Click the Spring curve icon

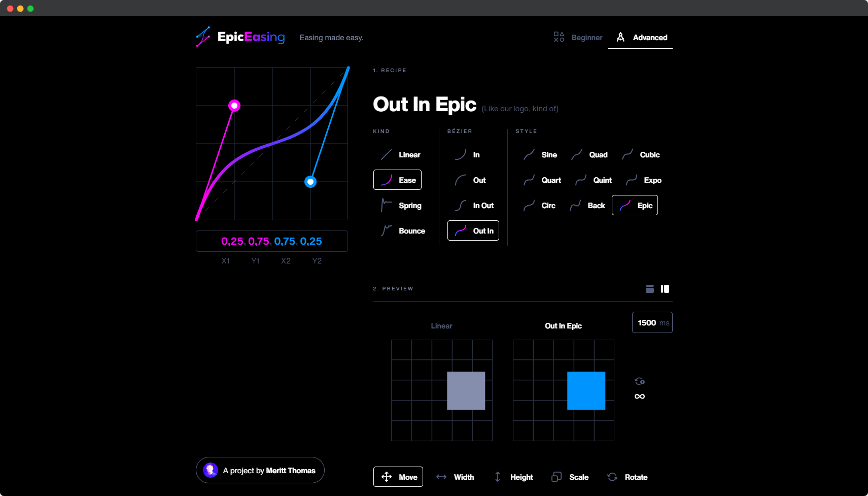[x=387, y=205]
